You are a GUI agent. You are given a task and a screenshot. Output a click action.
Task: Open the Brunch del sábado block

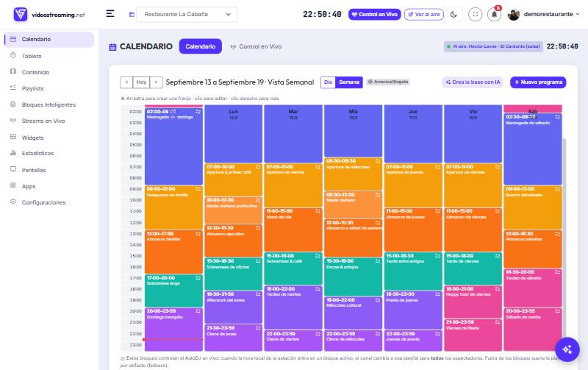tap(533, 207)
